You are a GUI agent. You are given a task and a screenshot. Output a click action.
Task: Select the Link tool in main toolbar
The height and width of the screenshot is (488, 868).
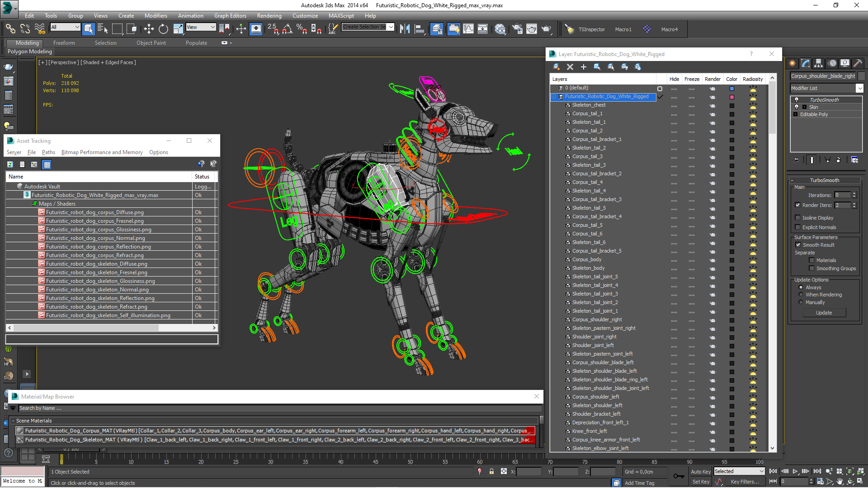10,29
